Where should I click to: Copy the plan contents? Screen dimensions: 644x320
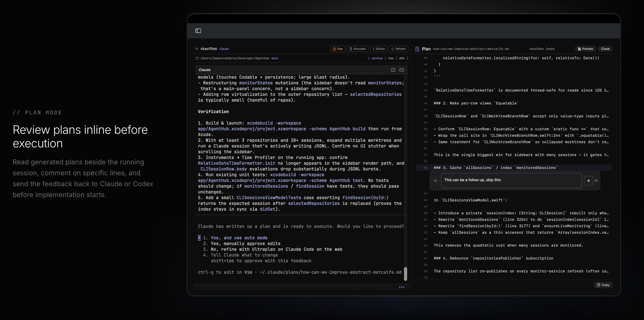click(x=603, y=285)
